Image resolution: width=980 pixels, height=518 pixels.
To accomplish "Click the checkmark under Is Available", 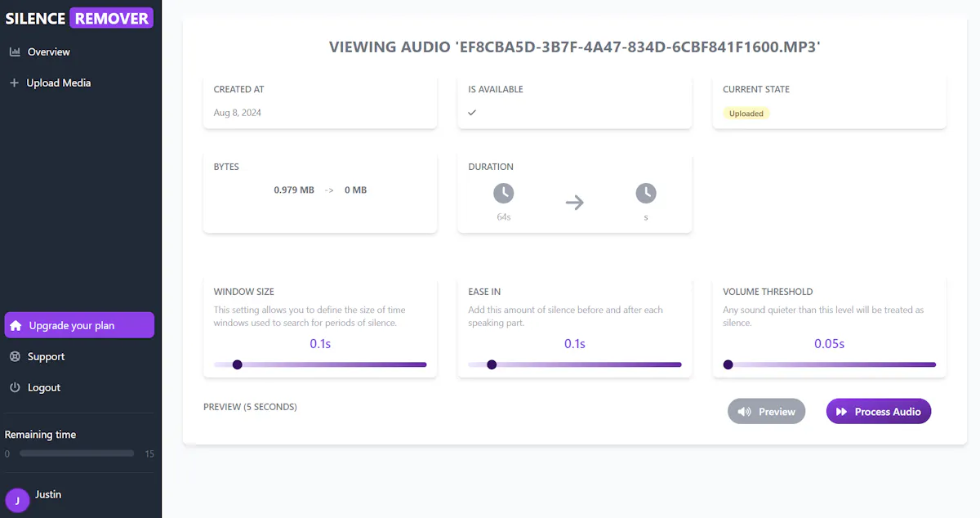I will 472,113.
